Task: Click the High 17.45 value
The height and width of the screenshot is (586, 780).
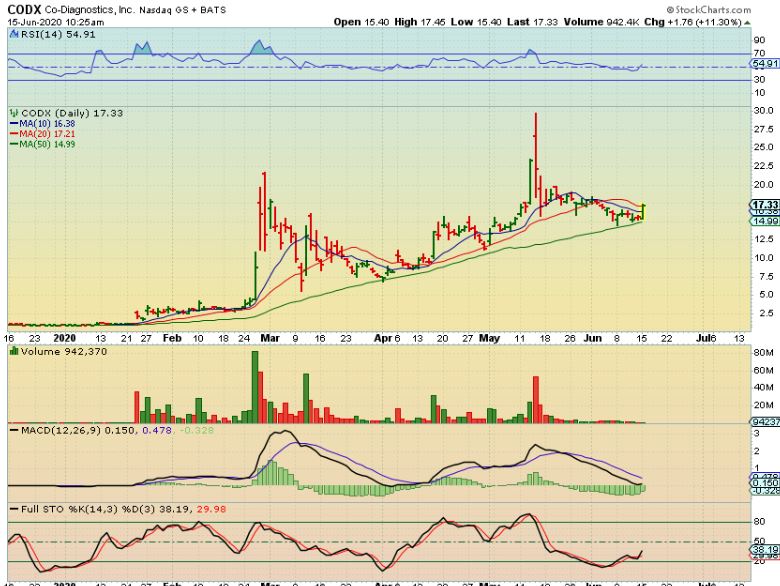Action: [x=420, y=22]
